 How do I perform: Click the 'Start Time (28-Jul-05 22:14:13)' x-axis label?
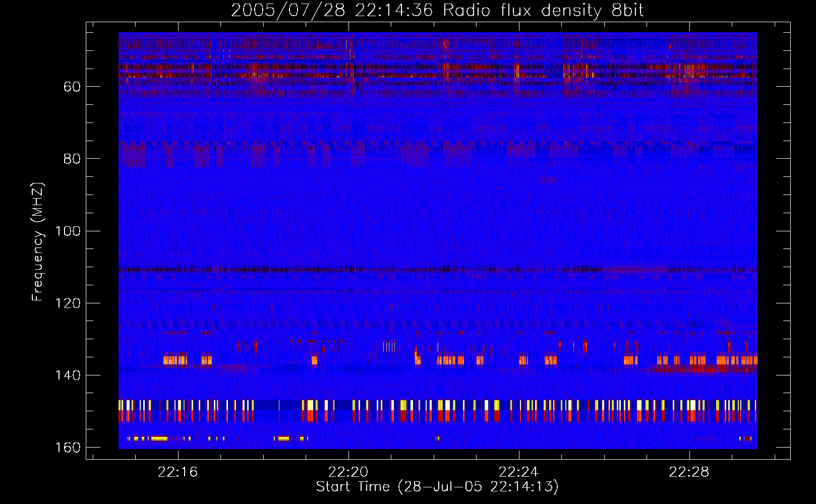pyautogui.click(x=437, y=487)
